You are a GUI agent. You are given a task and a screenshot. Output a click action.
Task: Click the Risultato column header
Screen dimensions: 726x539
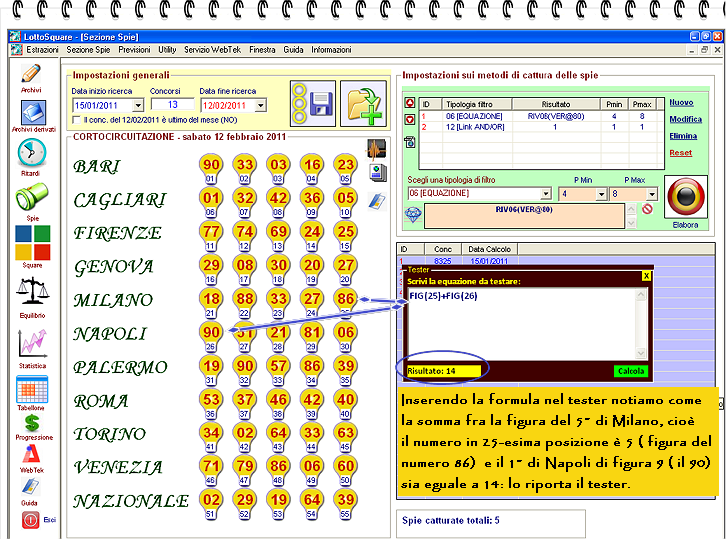[x=556, y=104]
